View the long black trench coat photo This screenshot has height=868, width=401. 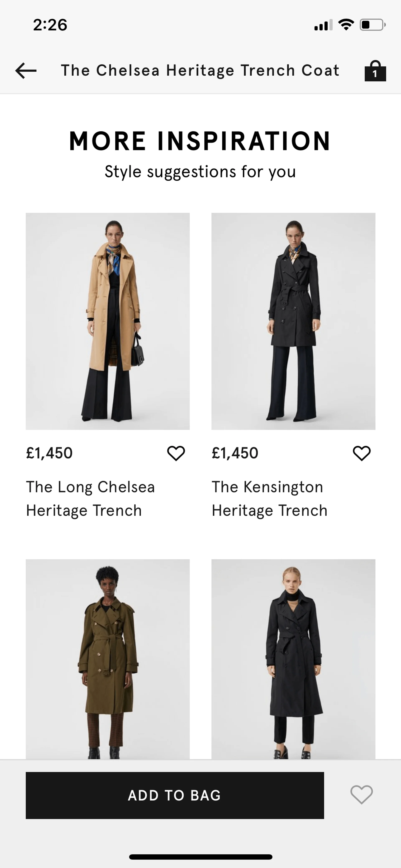[x=293, y=659]
